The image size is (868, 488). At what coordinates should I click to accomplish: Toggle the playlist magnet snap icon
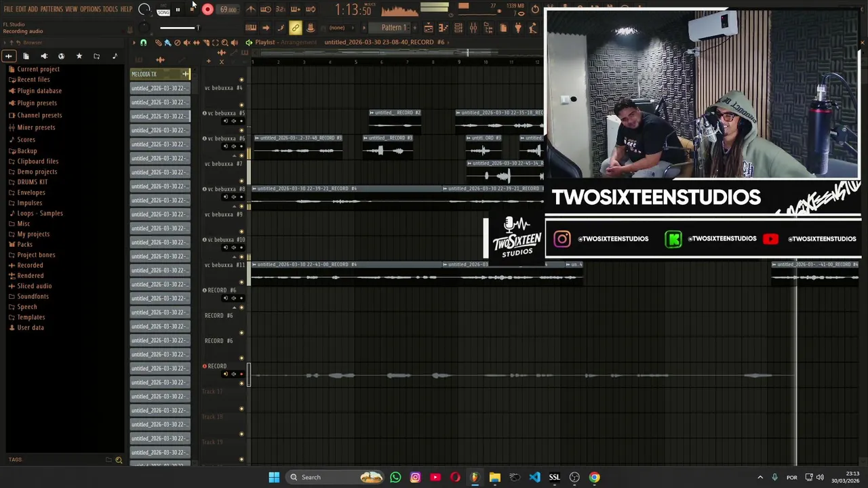143,43
